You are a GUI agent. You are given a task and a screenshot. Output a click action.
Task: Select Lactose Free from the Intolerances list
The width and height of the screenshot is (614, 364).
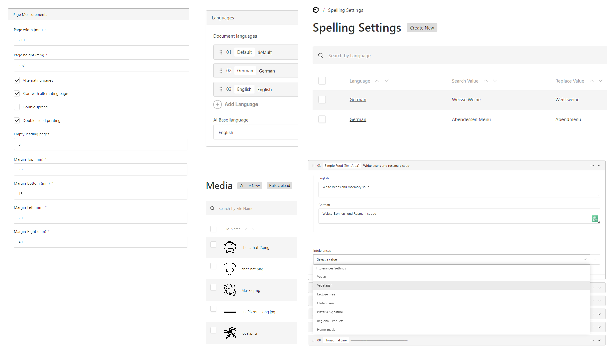click(x=326, y=294)
